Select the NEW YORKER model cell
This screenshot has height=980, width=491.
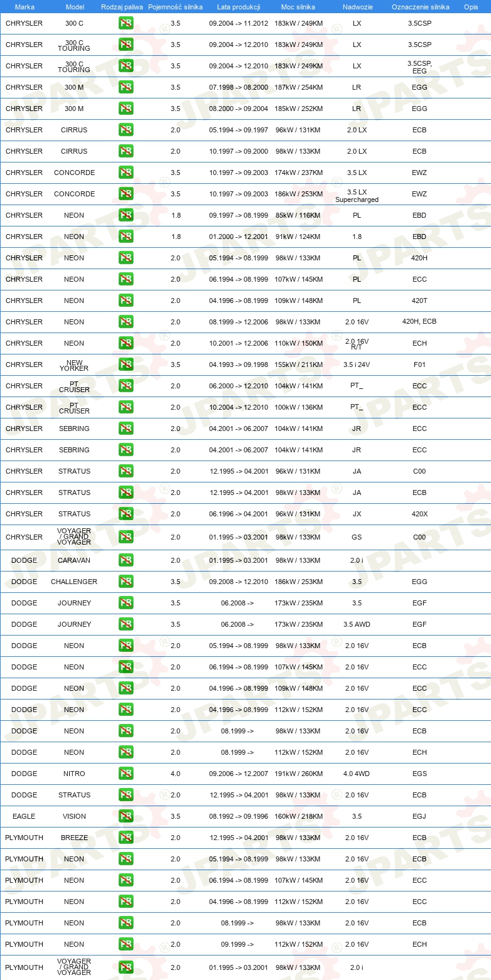(x=74, y=365)
